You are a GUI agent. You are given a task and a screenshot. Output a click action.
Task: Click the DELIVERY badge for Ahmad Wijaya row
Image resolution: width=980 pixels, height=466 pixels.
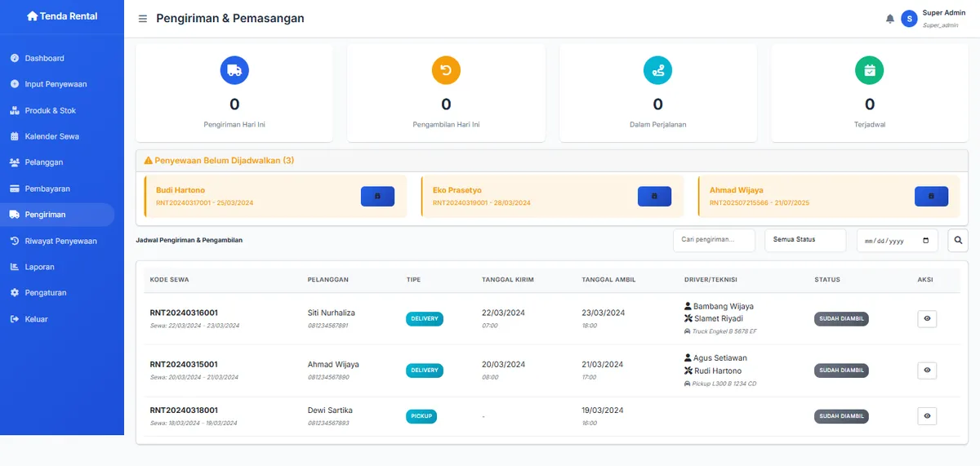[x=425, y=371]
